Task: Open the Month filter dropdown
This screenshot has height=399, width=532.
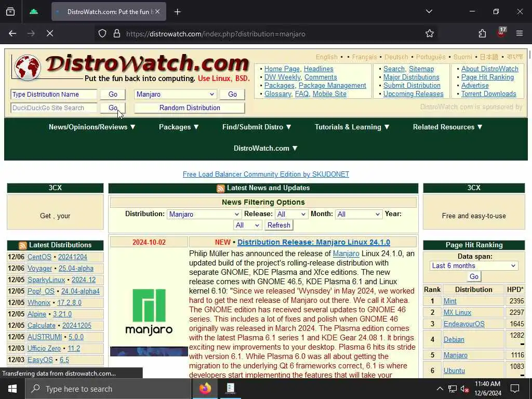Action: point(359,214)
